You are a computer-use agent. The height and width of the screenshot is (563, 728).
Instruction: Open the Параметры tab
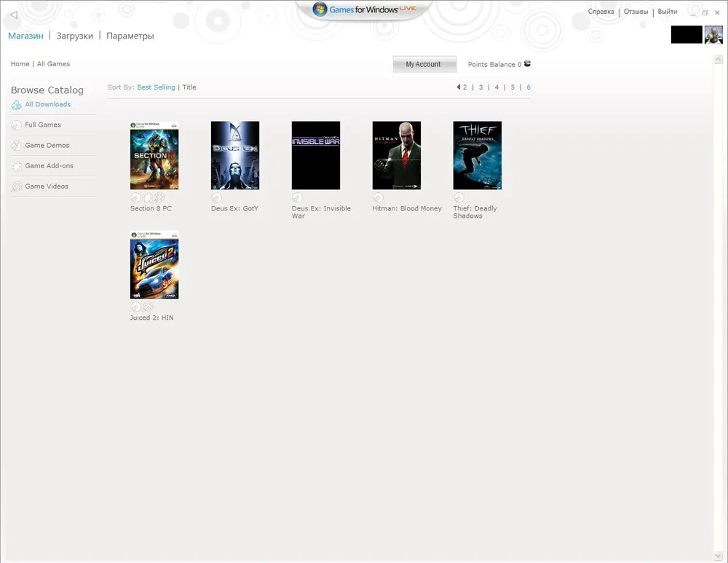tap(130, 36)
